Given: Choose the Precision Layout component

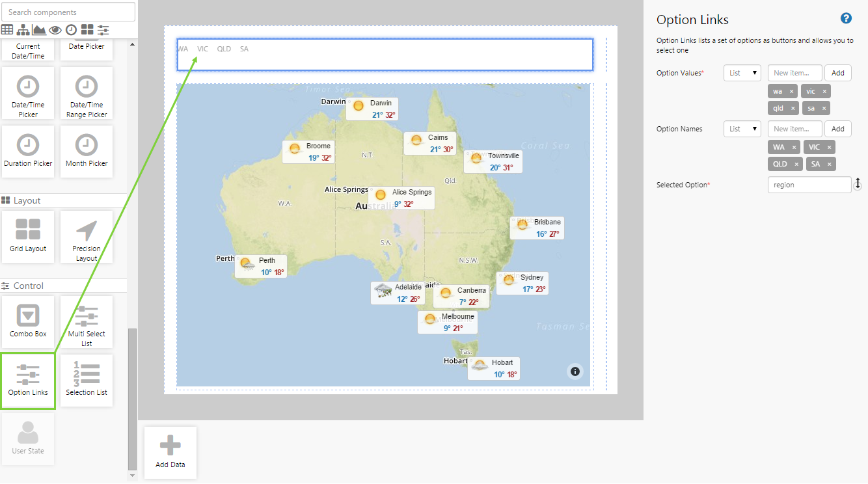Looking at the screenshot, I should [87, 237].
